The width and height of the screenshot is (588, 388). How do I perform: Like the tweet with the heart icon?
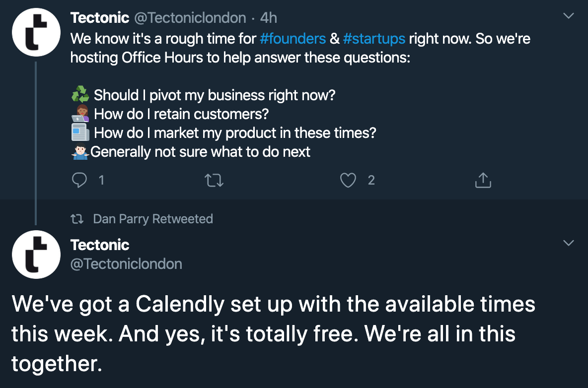348,180
